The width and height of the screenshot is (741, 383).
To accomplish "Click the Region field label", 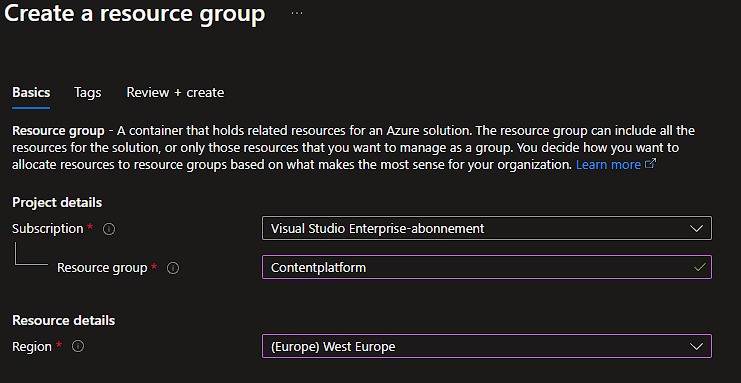I will point(32,347).
